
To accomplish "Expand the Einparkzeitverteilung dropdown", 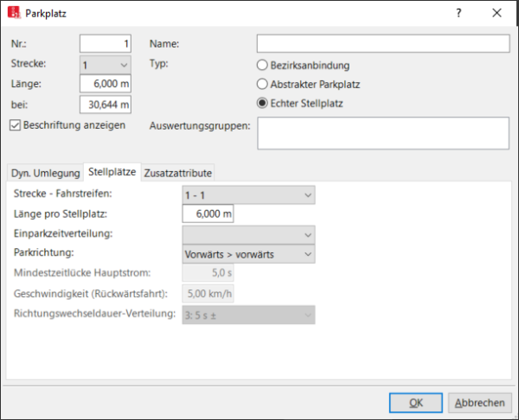I will pyautogui.click(x=248, y=234).
